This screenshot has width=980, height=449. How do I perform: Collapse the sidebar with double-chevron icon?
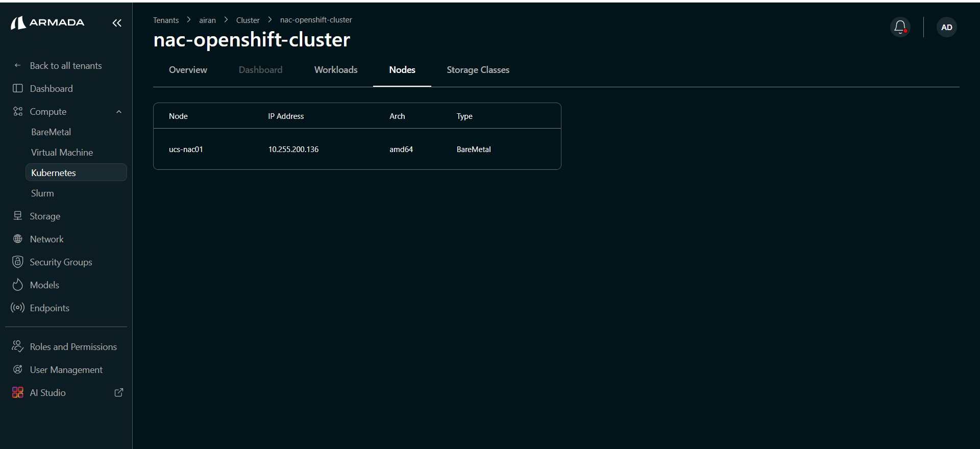coord(117,23)
